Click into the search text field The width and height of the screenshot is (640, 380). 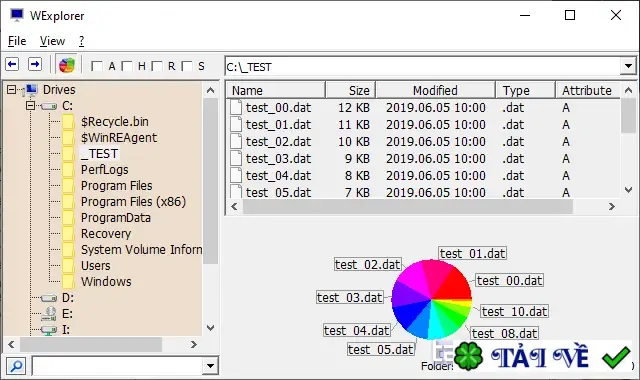118,366
